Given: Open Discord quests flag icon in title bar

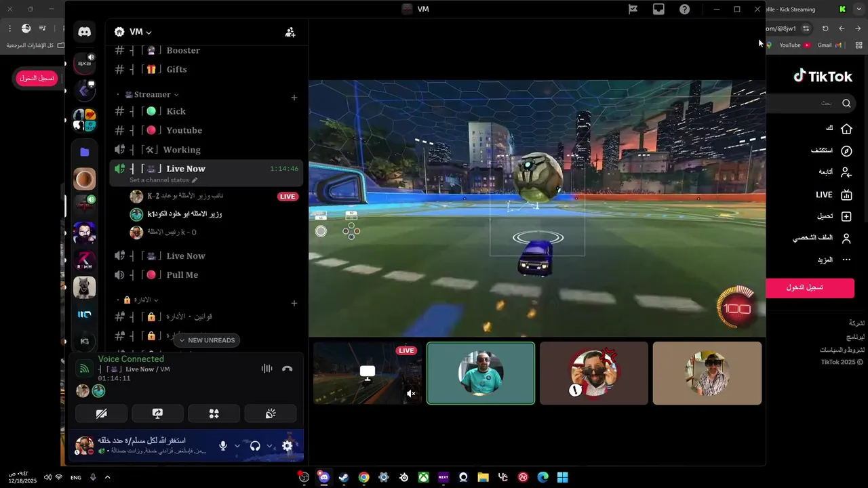Looking at the screenshot, I should pos(633,9).
